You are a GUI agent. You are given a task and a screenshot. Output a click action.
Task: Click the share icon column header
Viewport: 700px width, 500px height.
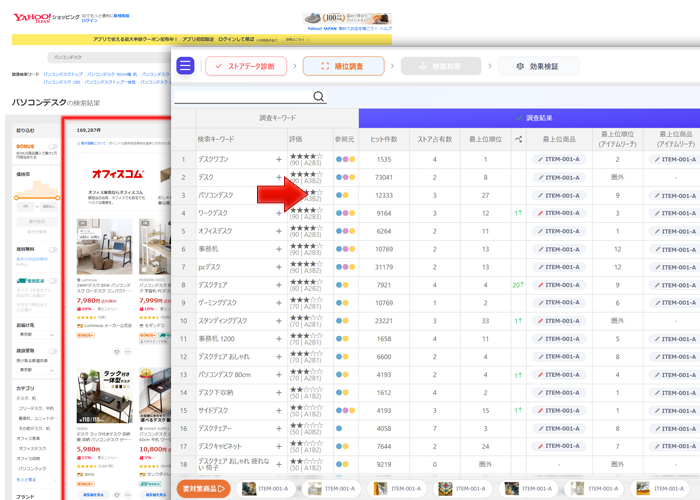coord(519,139)
